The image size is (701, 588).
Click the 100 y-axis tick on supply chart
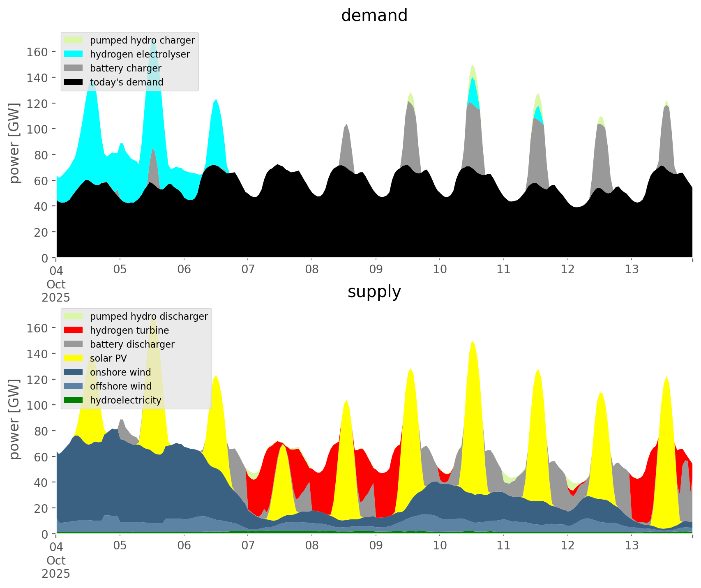tap(37, 405)
